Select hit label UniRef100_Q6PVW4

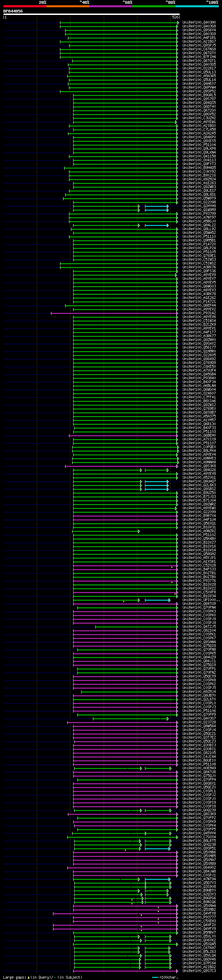(x=199, y=88)
